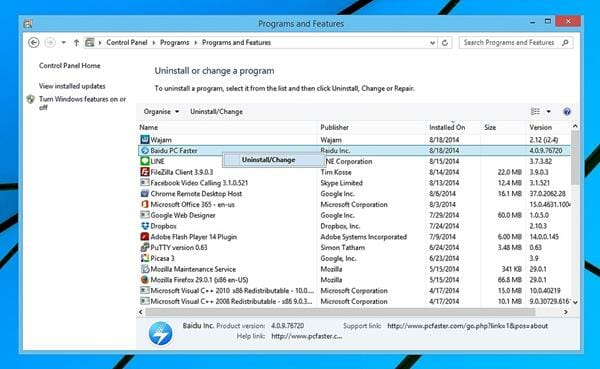Select PuTTY version 0.63 icon

click(x=145, y=247)
